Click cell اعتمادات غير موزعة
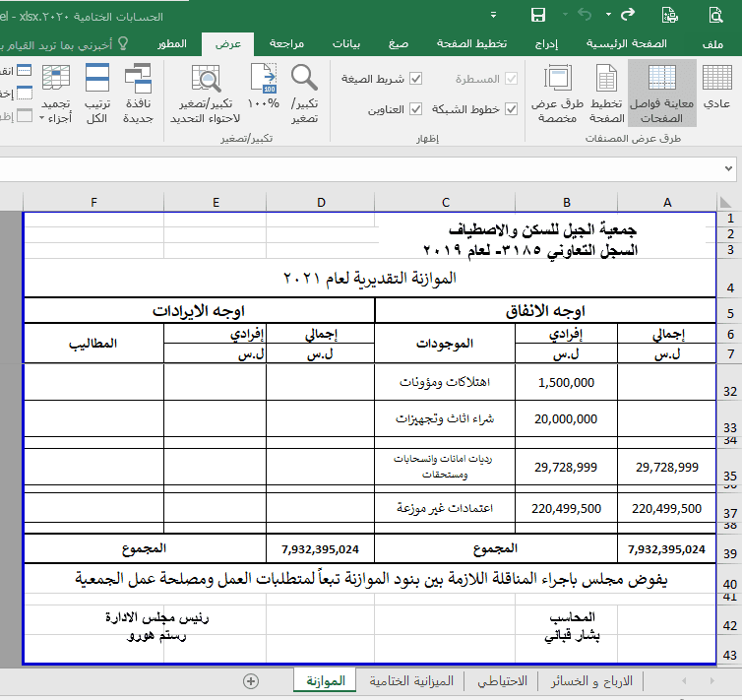The image size is (742, 700). [445, 508]
